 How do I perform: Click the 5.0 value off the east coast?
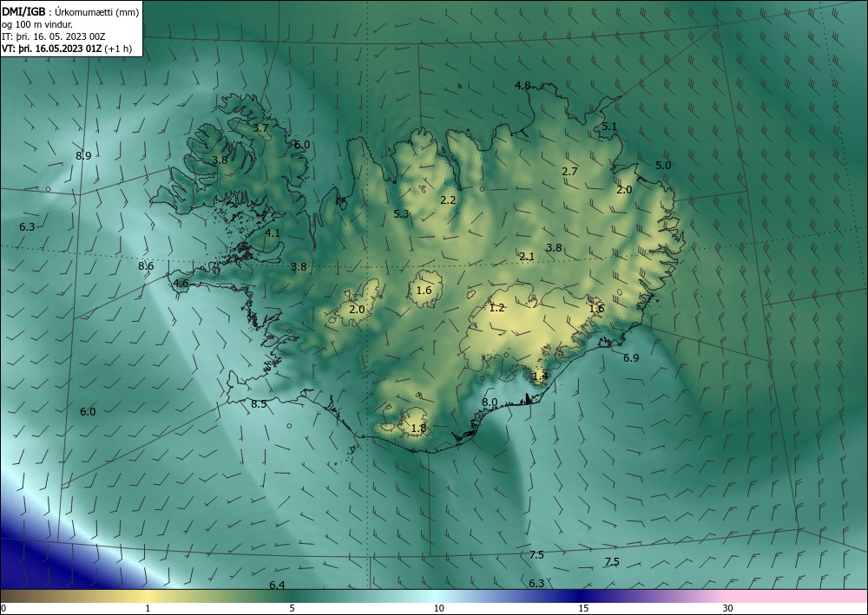[x=663, y=166]
